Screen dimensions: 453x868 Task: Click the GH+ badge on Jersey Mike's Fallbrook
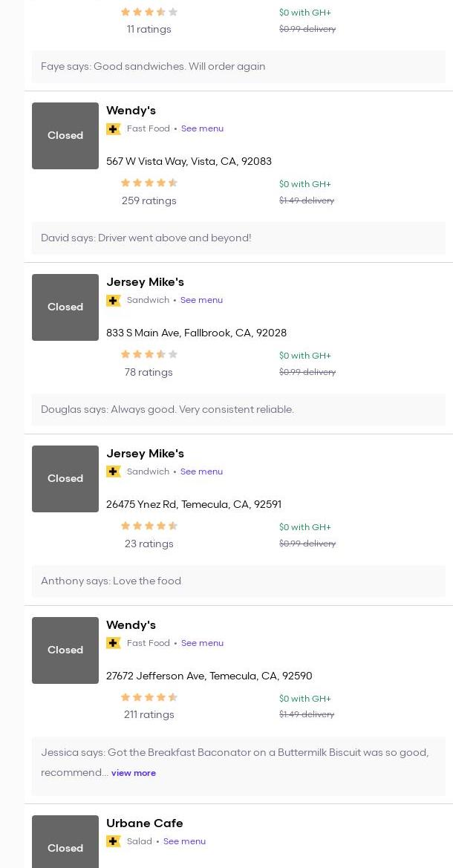coord(114,301)
